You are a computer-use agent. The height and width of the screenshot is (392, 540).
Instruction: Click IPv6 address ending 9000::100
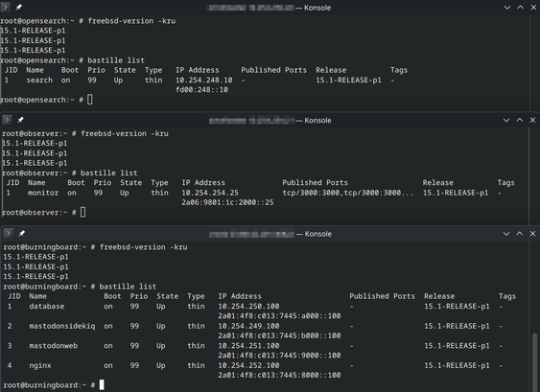[x=279, y=356]
